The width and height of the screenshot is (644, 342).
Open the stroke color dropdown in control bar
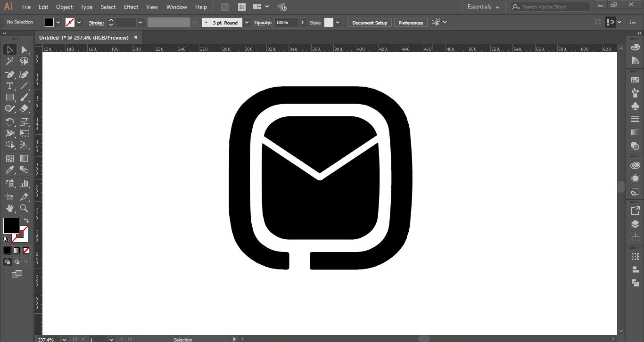[x=79, y=22]
